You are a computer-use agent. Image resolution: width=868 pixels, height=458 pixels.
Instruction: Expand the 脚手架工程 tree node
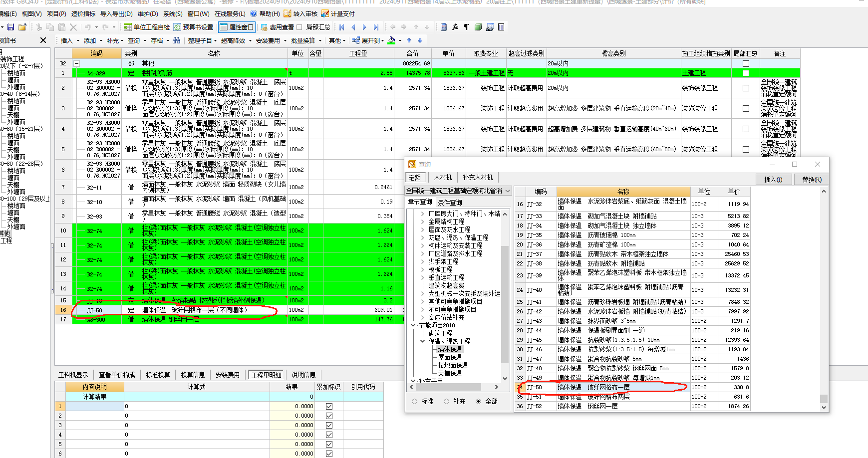[x=423, y=261]
